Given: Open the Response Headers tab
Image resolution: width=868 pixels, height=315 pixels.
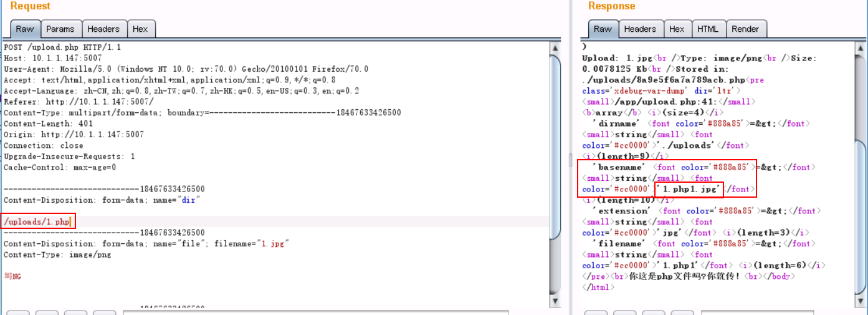Looking at the screenshot, I should (x=640, y=29).
